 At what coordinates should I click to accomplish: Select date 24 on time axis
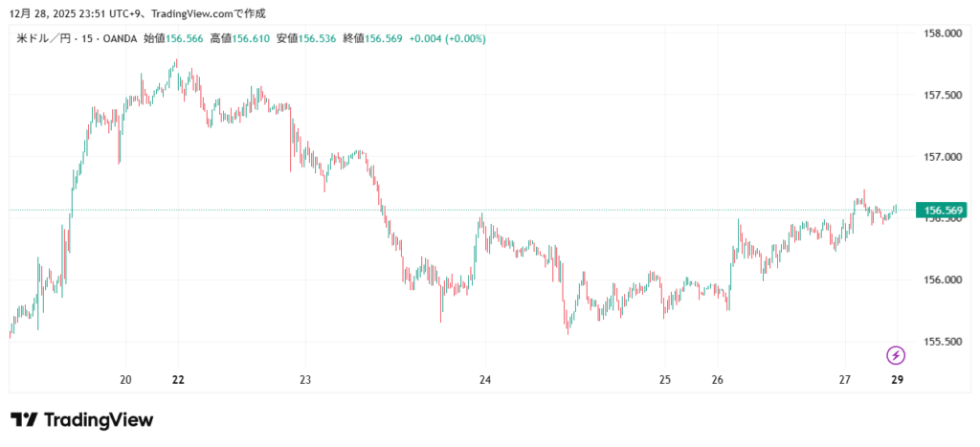pos(485,380)
